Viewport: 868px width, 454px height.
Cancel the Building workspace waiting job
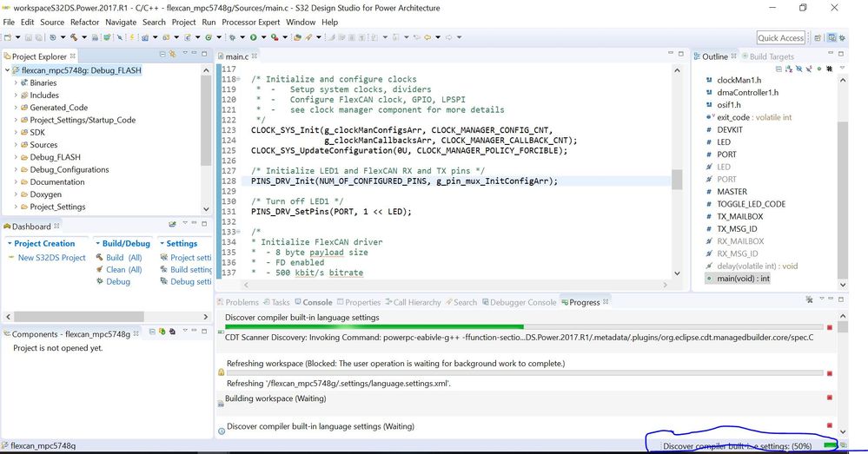tap(829, 397)
